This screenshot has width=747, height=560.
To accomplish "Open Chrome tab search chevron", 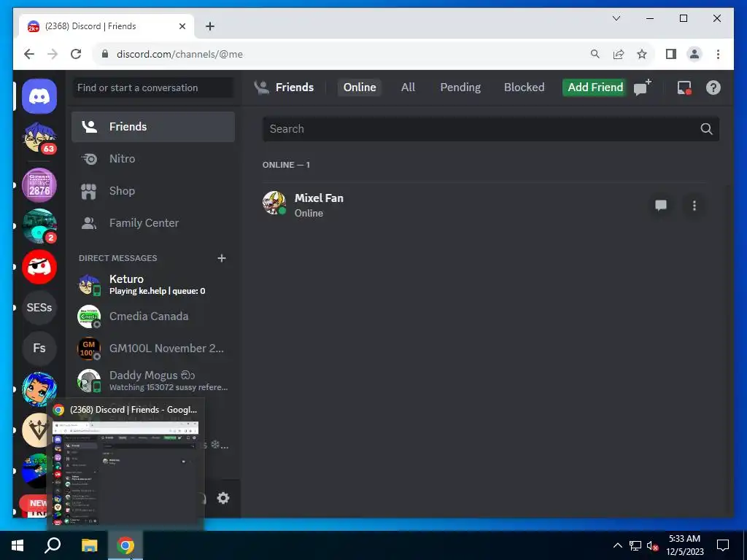I will pyautogui.click(x=616, y=18).
